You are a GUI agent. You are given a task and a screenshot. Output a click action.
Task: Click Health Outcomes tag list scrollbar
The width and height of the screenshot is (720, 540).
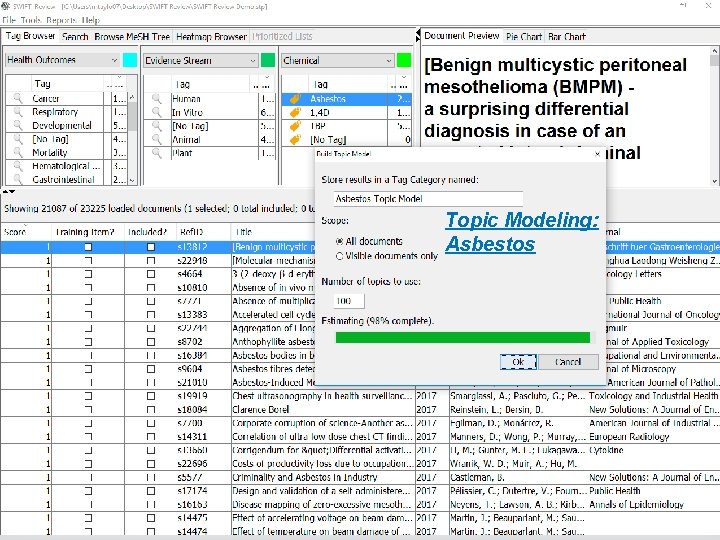132,138
